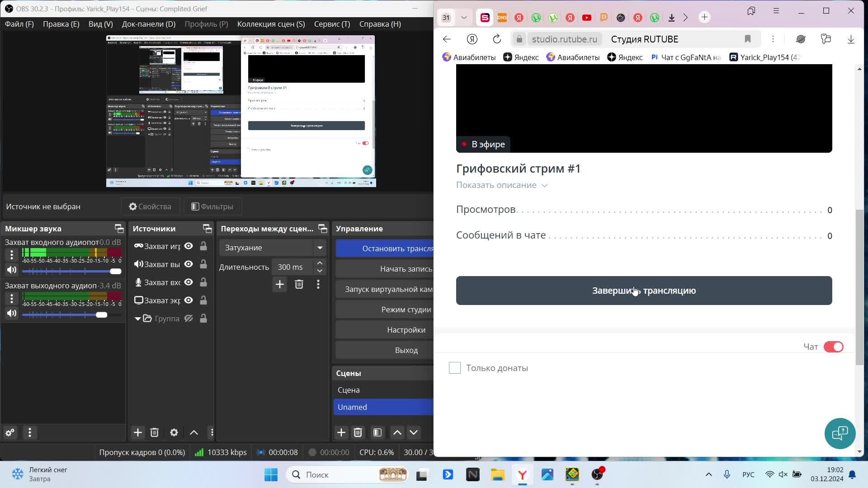Decrease the transition duration with down stepper
The width and height of the screenshot is (868, 488).
320,271
